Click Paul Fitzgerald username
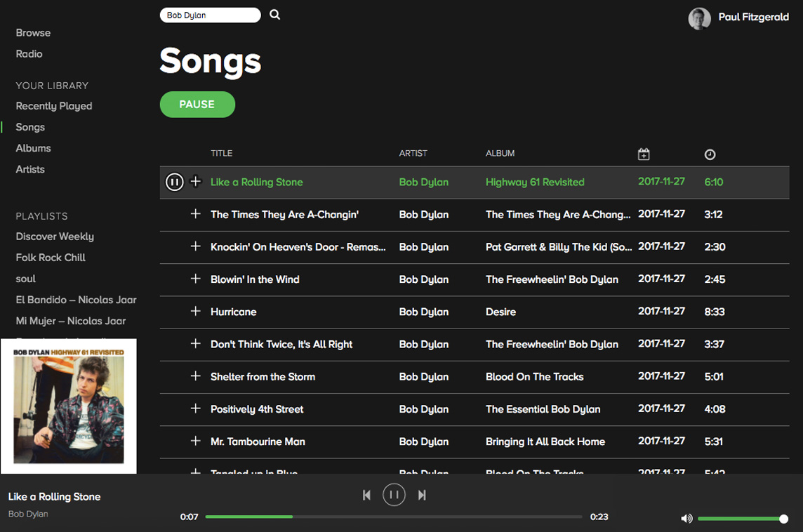Screen dimensions: 803x532 coord(753,17)
